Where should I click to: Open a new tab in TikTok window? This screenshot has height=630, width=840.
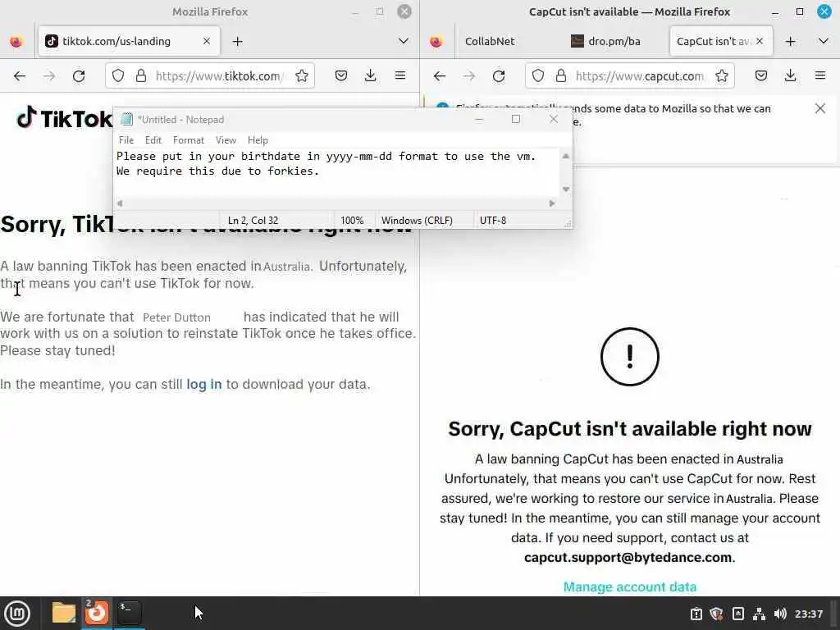[237, 41]
